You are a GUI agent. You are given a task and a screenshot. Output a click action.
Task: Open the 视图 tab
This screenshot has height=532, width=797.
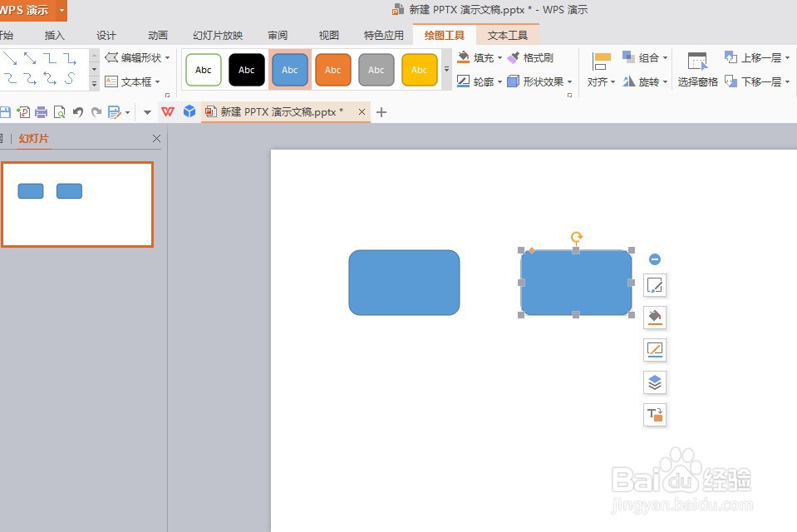(329, 35)
